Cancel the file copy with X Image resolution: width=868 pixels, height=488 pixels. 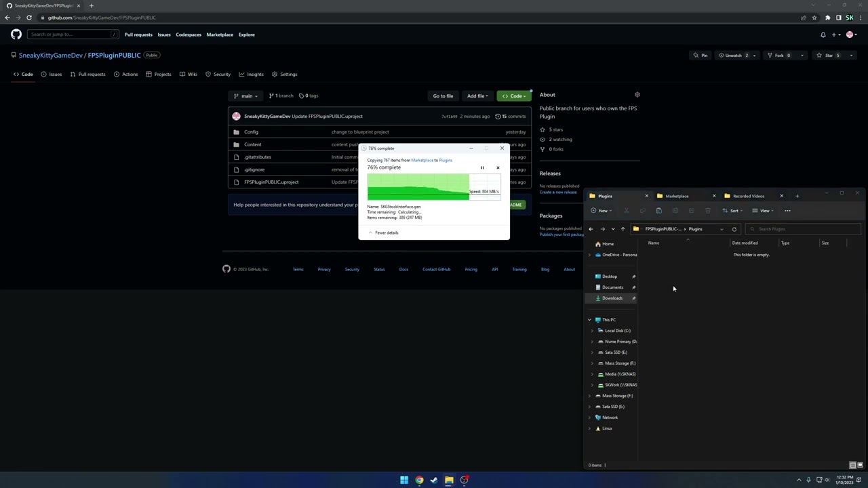click(498, 168)
